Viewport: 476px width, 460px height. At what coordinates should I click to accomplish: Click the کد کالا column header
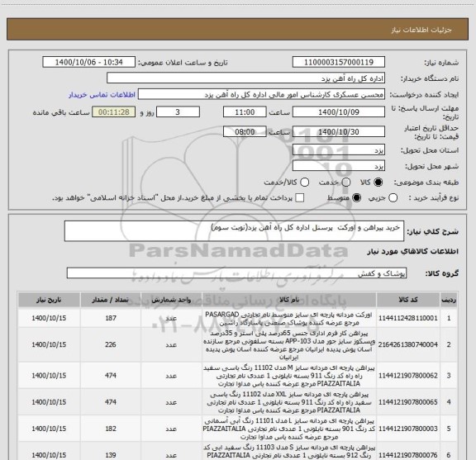pyautogui.click(x=408, y=300)
